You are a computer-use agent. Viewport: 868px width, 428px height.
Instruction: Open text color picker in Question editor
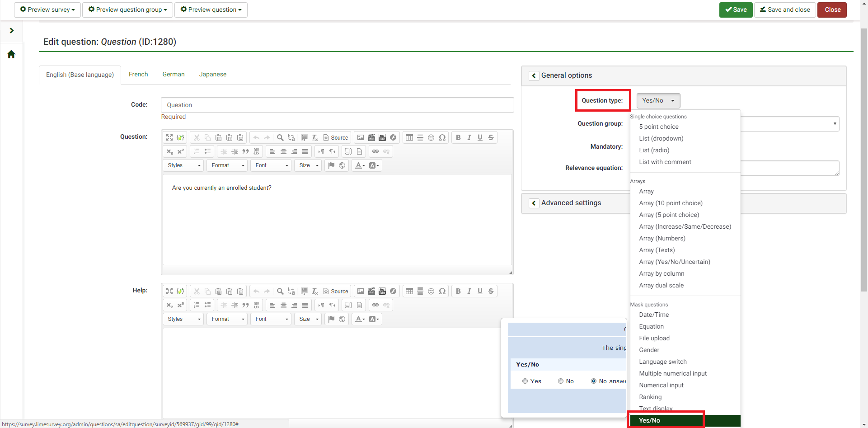tap(360, 165)
